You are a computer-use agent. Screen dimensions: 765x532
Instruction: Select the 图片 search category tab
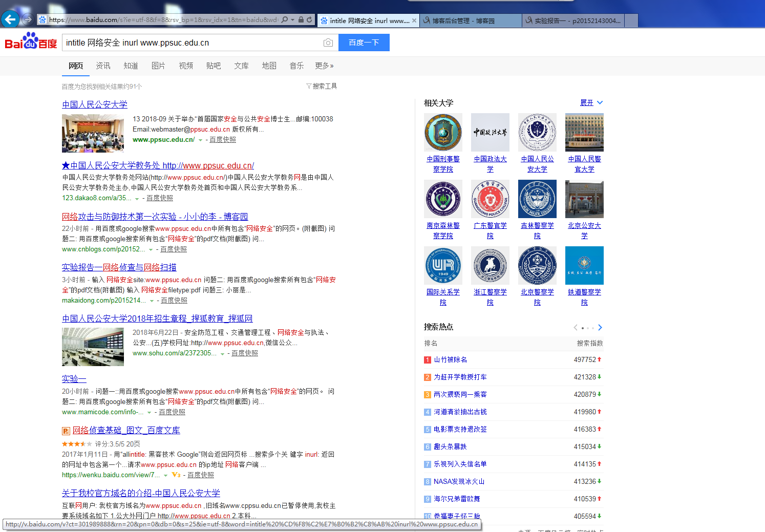(158, 66)
